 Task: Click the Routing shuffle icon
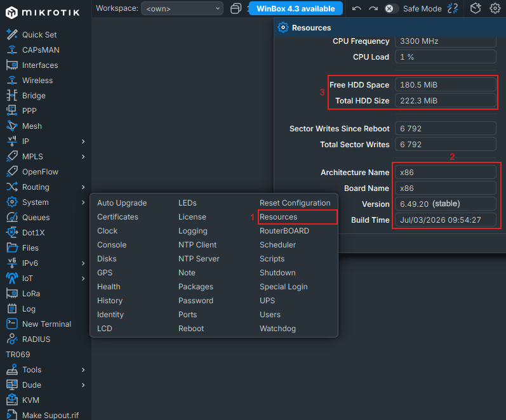(x=12, y=187)
